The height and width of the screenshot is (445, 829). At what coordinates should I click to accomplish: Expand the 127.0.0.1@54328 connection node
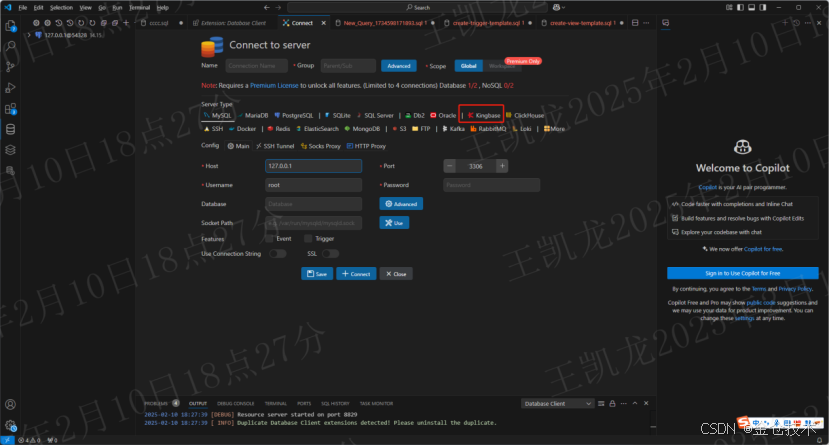point(29,35)
